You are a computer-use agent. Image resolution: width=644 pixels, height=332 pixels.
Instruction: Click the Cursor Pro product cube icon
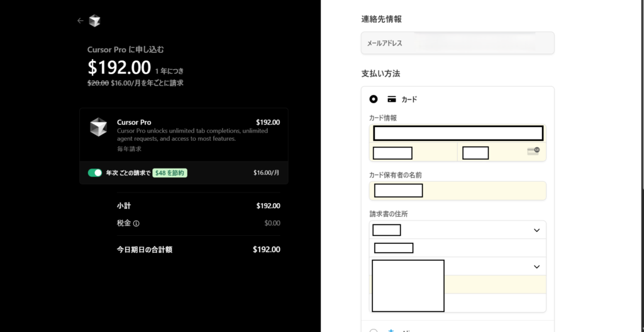[x=99, y=126]
